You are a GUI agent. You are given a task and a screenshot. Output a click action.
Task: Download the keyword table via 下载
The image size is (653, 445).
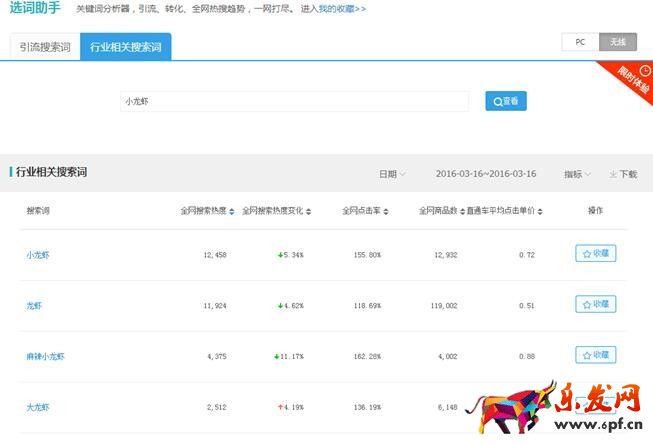(623, 174)
